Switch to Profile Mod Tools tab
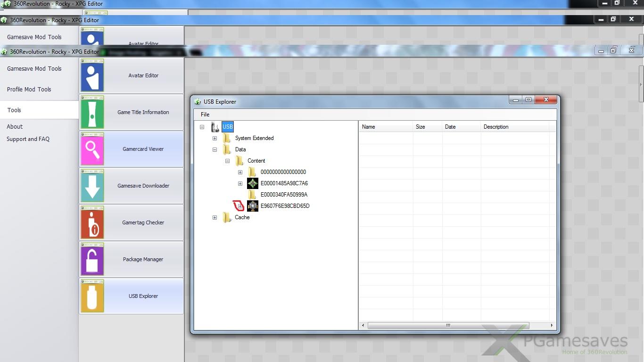Viewport: 644px width, 362px height. [29, 90]
